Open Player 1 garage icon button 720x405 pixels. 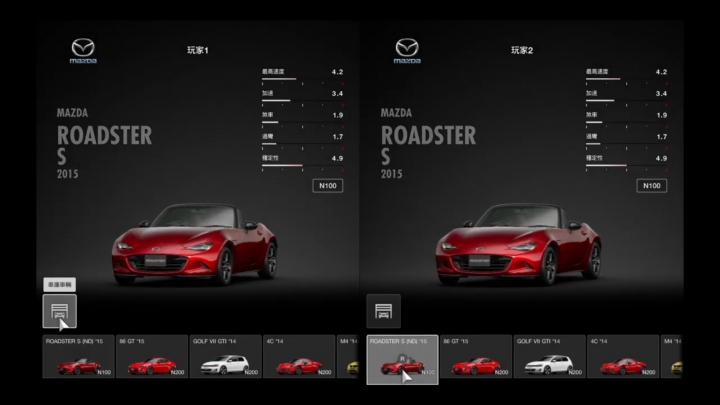(60, 311)
